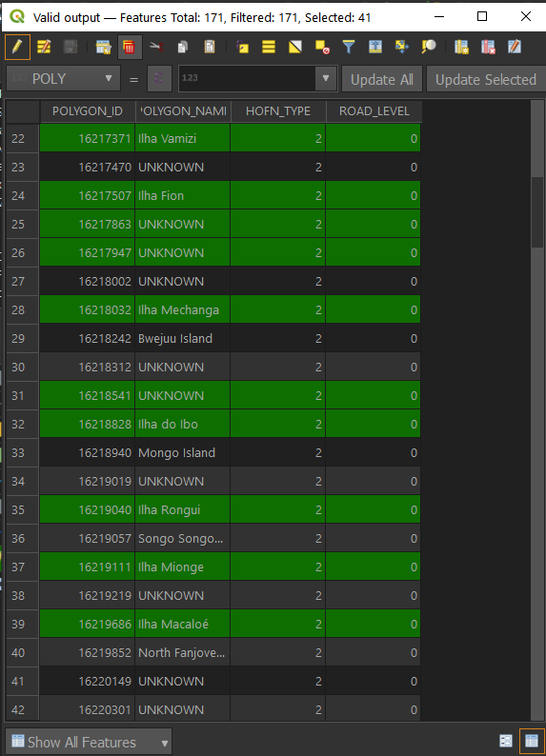
Task: Open the Show All Features filter menu
Action: click(x=89, y=742)
